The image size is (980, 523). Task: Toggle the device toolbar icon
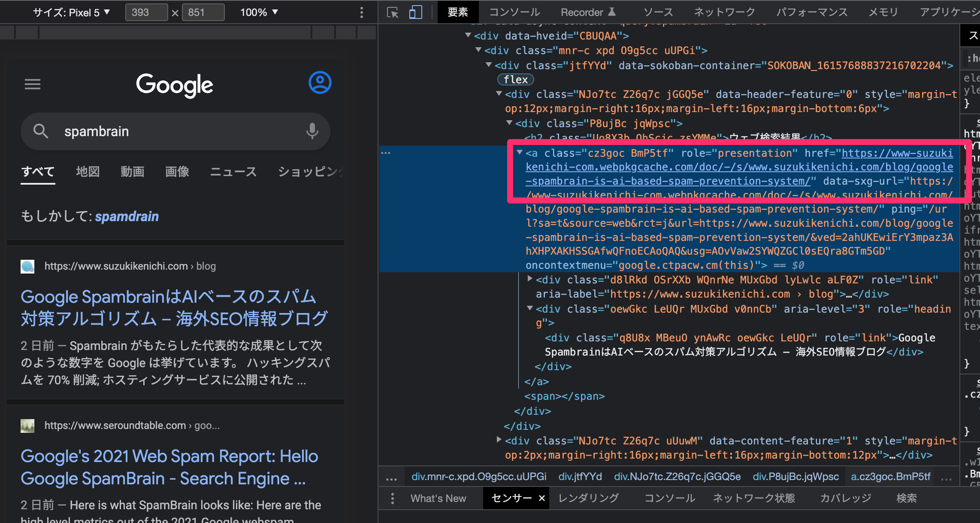(x=415, y=12)
